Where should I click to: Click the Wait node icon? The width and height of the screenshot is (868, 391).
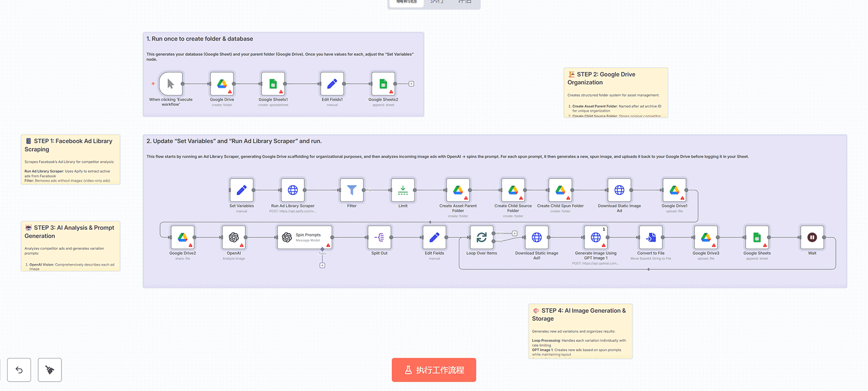[812, 237]
